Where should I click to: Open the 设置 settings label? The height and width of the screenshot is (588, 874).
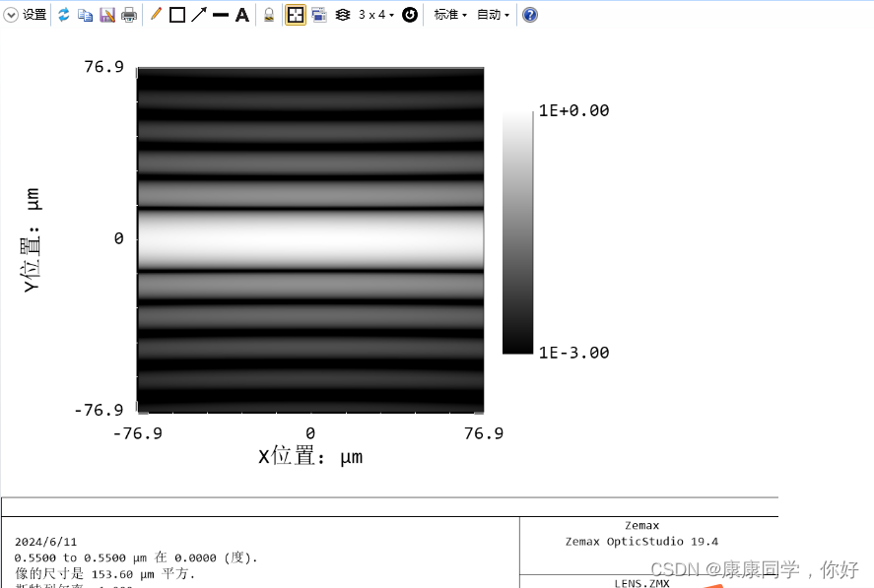34,15
